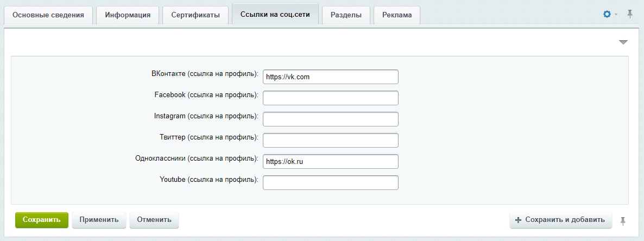The width and height of the screenshot is (644, 241).
Task: Click the Instagram profile link field
Action: tap(331, 119)
